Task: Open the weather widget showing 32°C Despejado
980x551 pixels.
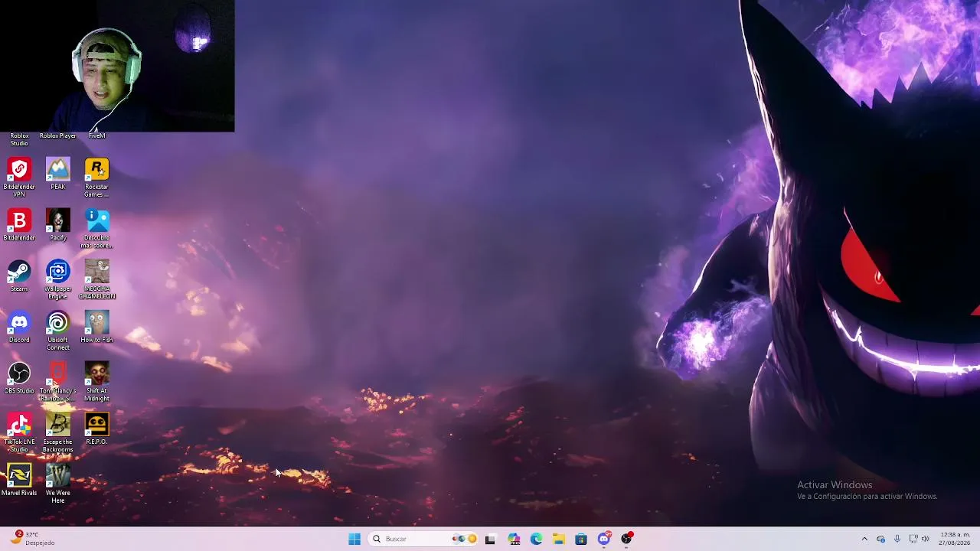Action: point(32,539)
